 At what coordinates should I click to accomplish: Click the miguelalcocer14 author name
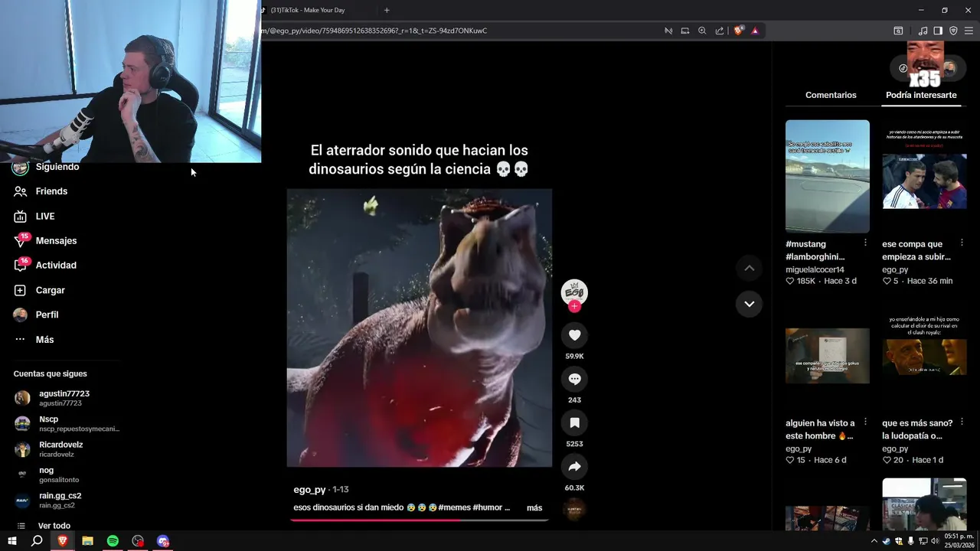pyautogui.click(x=815, y=269)
